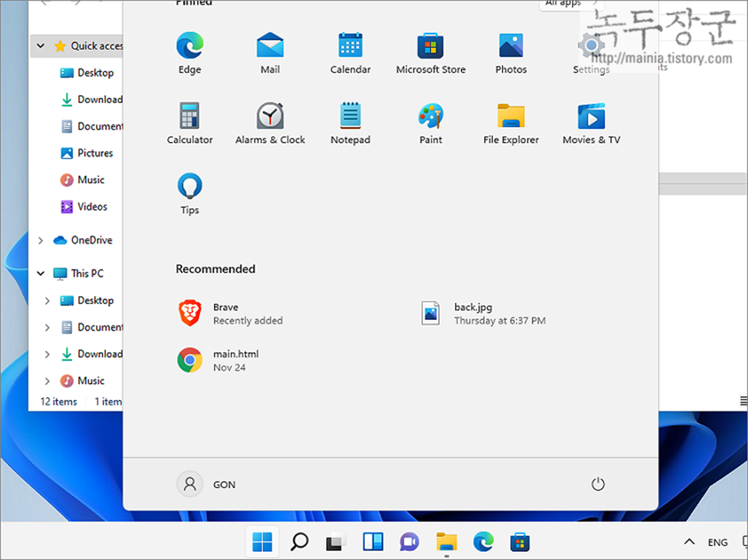
Task: Click the Start button on taskbar
Action: pos(262,542)
